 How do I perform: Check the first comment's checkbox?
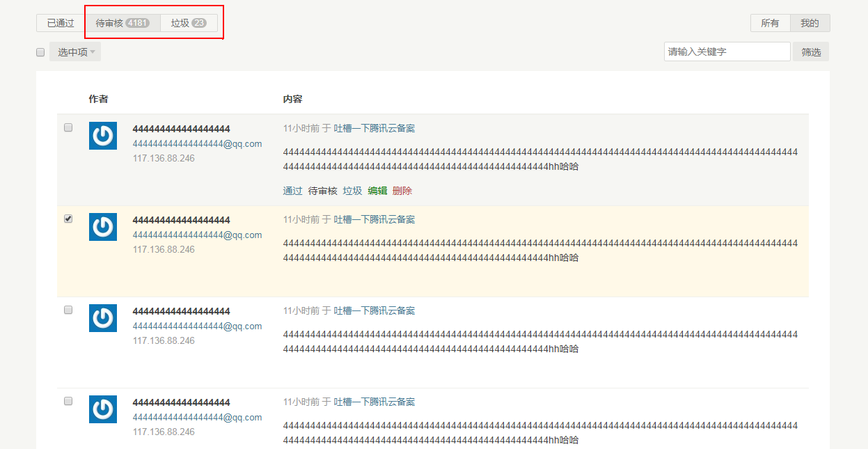tap(68, 127)
